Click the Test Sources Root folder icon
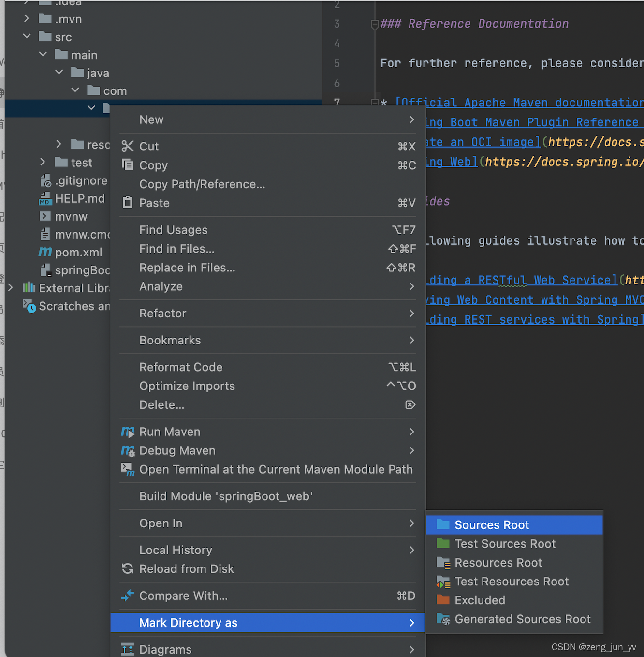This screenshot has width=644, height=657. pos(443,544)
